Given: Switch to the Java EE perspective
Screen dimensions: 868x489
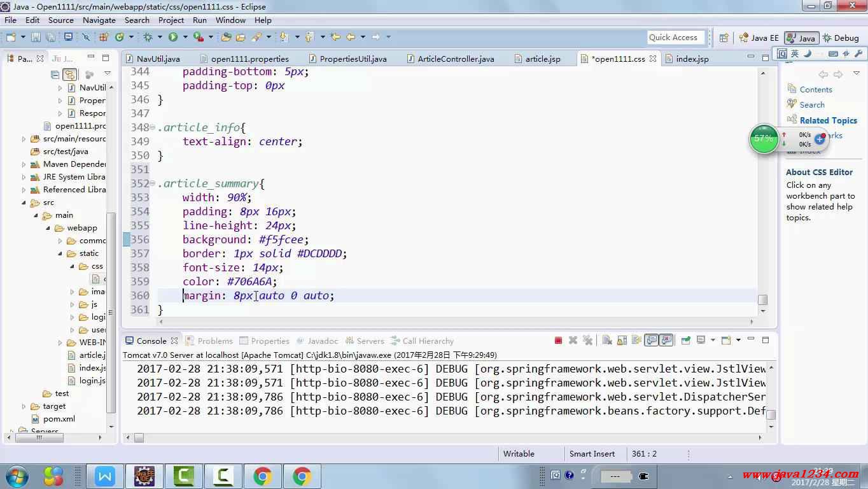Looking at the screenshot, I should pyautogui.click(x=759, y=38).
